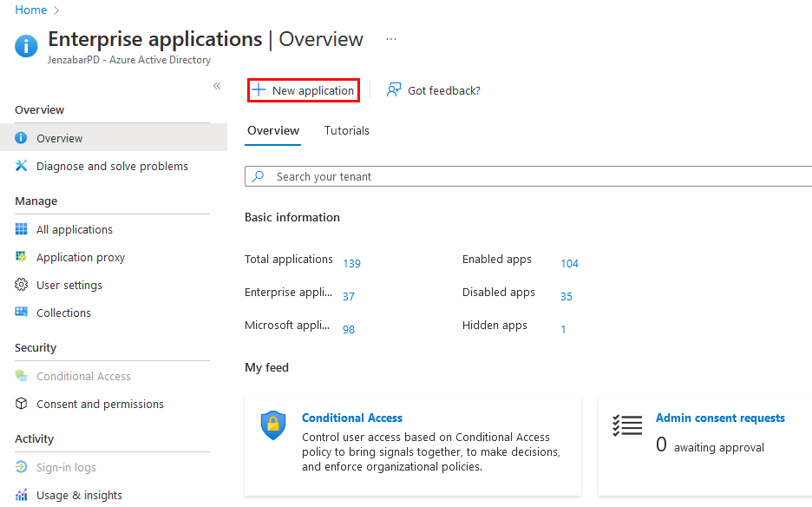Open Sign-in logs in sidebar
Screen dimensions: 812x507
(x=66, y=467)
